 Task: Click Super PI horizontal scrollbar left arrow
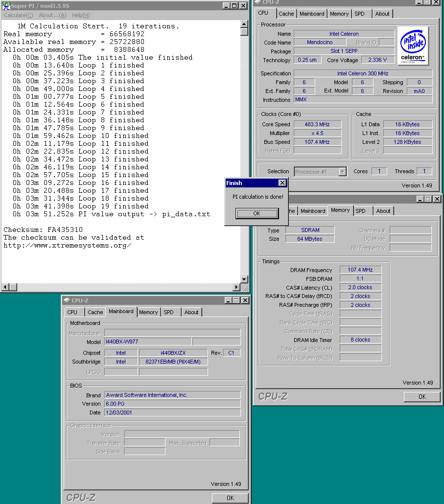pyautogui.click(x=5, y=287)
